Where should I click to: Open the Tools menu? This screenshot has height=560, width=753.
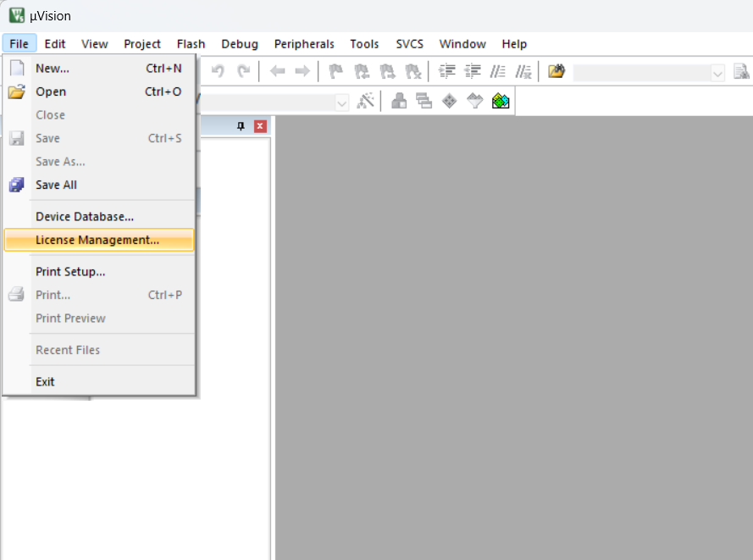(x=364, y=44)
